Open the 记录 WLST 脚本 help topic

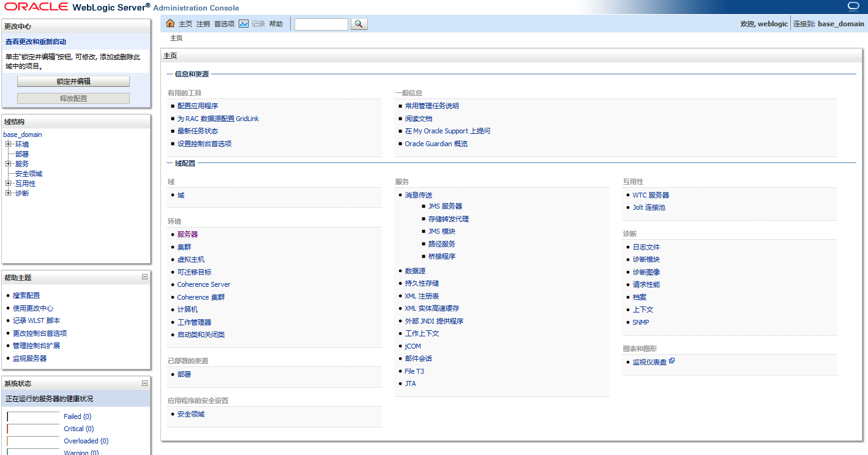click(37, 320)
